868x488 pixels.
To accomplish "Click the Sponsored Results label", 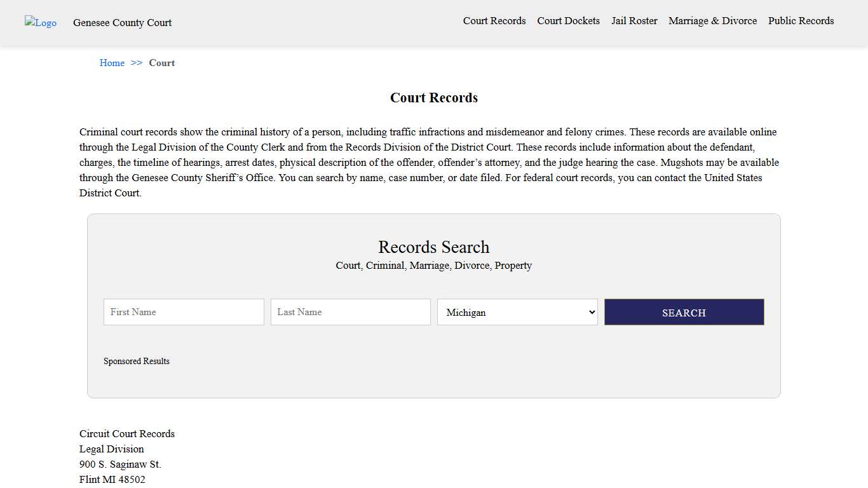I will click(x=137, y=361).
